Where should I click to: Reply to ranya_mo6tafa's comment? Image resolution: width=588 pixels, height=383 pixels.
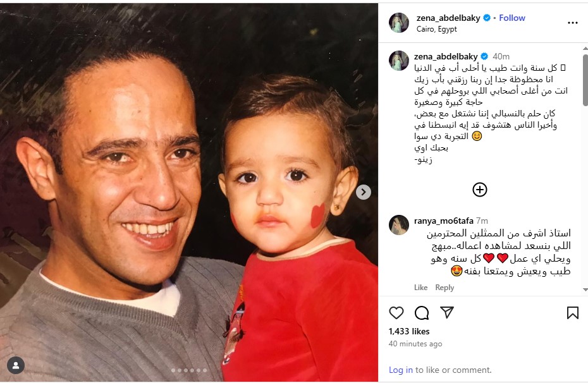444,288
